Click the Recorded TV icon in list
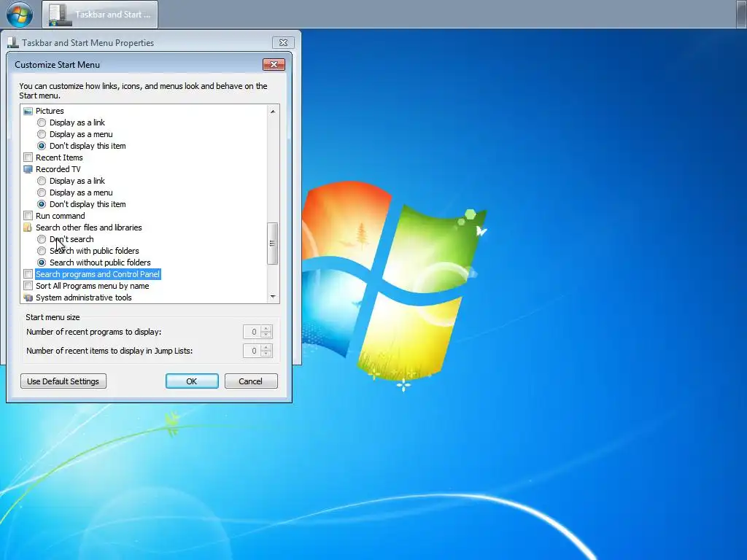The height and width of the screenshot is (560, 747). click(x=28, y=169)
